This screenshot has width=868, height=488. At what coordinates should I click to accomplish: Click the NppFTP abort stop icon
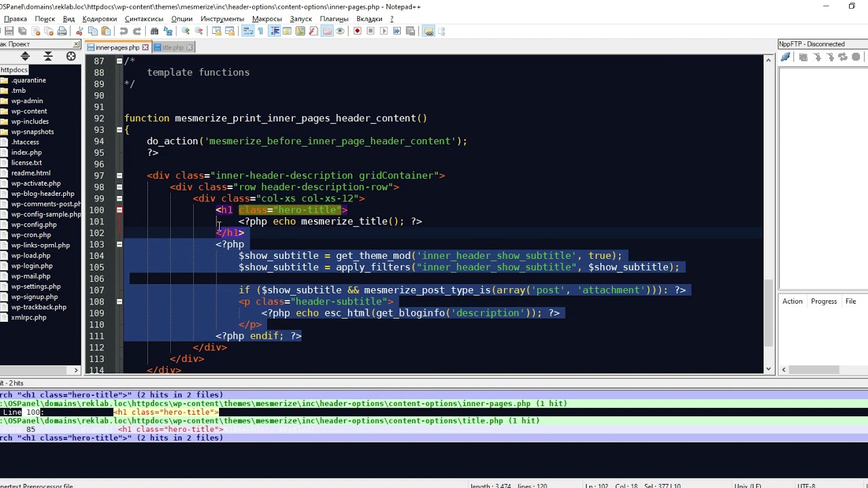coord(856,58)
